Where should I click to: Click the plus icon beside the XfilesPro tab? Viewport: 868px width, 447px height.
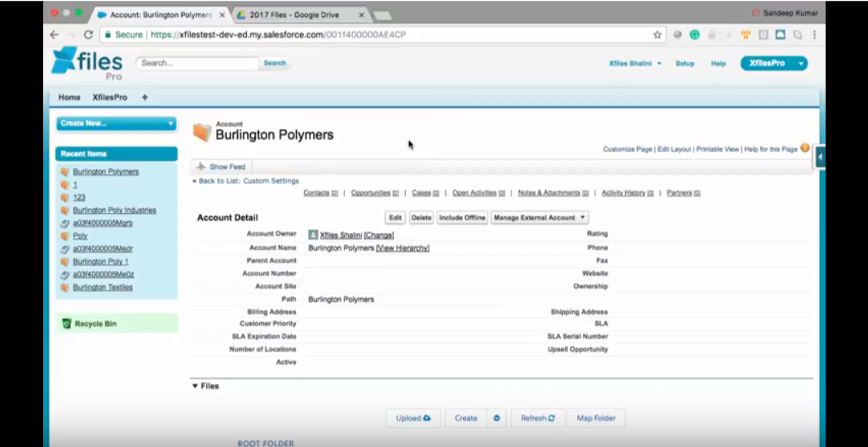point(144,97)
